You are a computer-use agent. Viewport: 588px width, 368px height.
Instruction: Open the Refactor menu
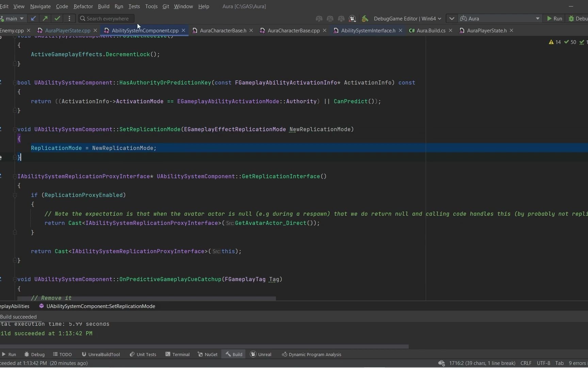tap(83, 6)
